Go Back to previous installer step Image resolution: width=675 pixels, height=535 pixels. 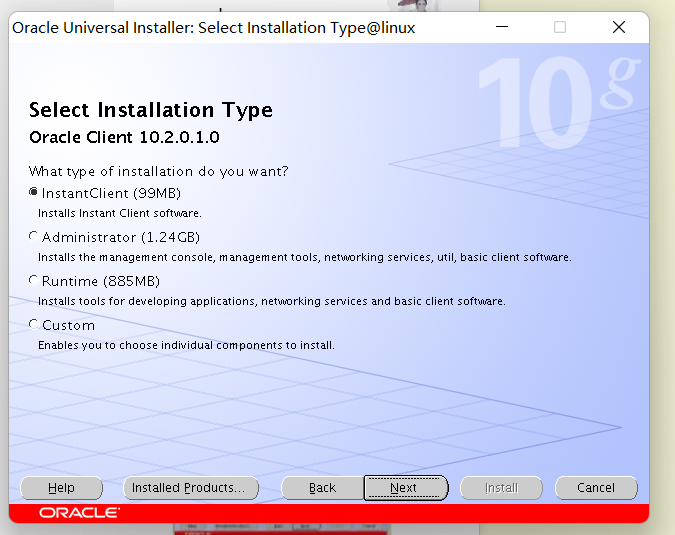pyautogui.click(x=322, y=488)
